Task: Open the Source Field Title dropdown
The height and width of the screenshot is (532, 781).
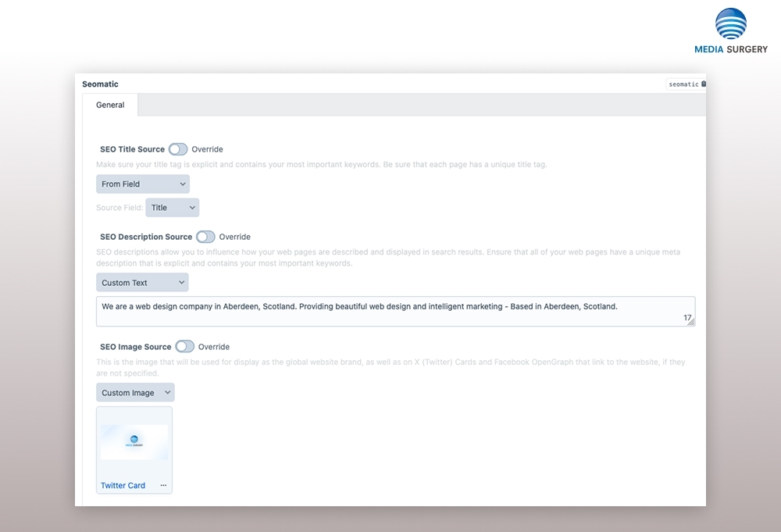Action: click(172, 207)
